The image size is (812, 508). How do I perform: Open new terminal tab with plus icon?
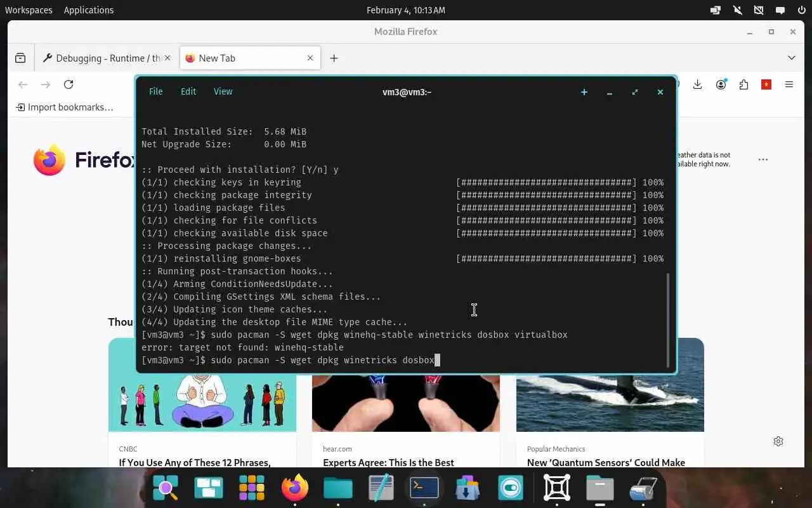584,92
